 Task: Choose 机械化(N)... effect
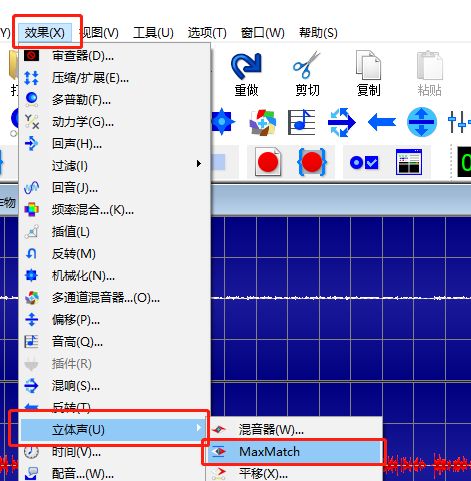(x=115, y=276)
